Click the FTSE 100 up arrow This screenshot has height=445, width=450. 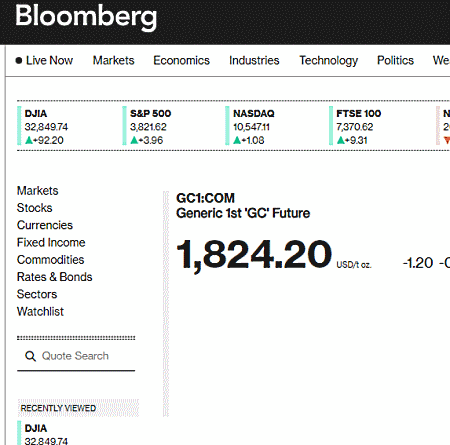click(341, 140)
